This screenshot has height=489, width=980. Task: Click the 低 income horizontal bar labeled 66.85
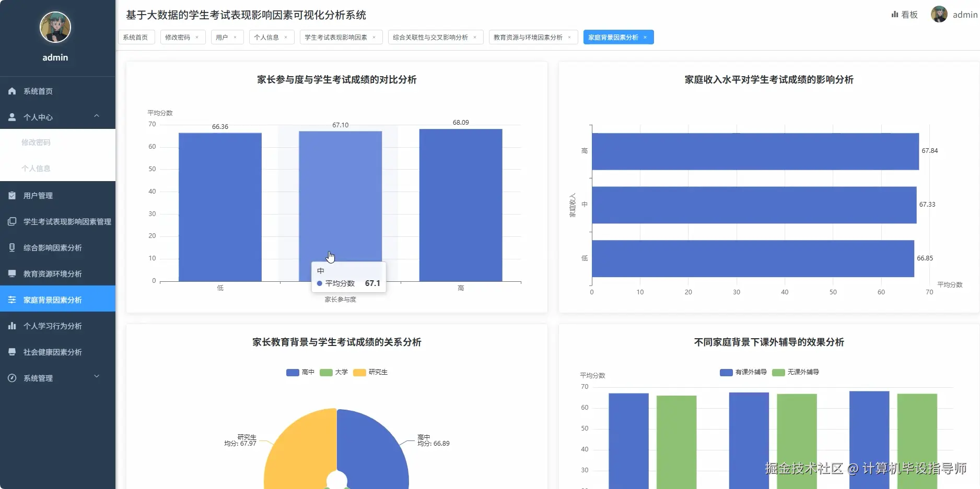753,259
